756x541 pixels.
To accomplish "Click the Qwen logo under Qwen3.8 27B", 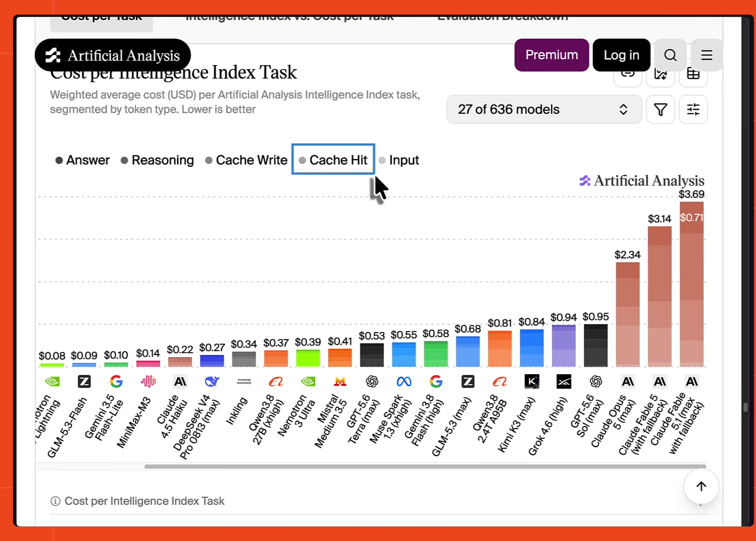I will click(276, 382).
